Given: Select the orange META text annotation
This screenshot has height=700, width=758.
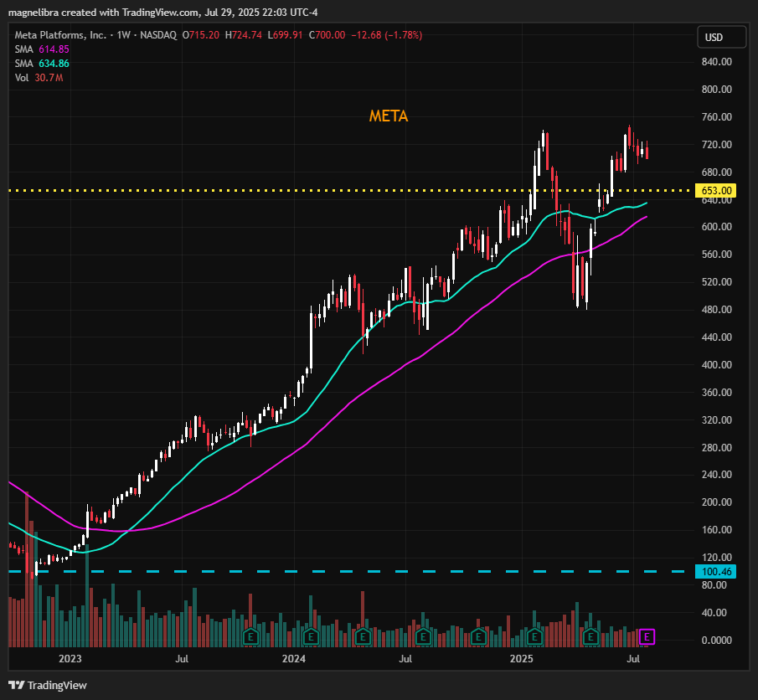Looking at the screenshot, I should [x=389, y=116].
